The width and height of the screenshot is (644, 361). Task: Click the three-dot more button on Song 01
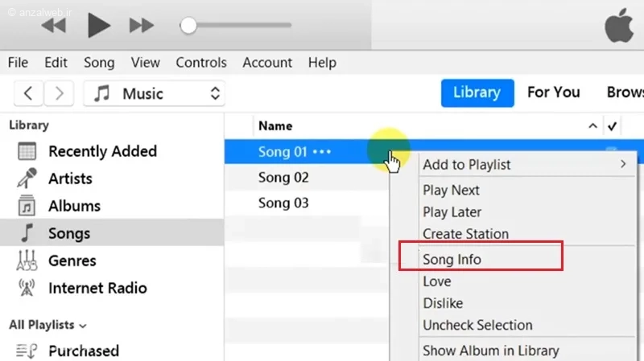coord(322,152)
